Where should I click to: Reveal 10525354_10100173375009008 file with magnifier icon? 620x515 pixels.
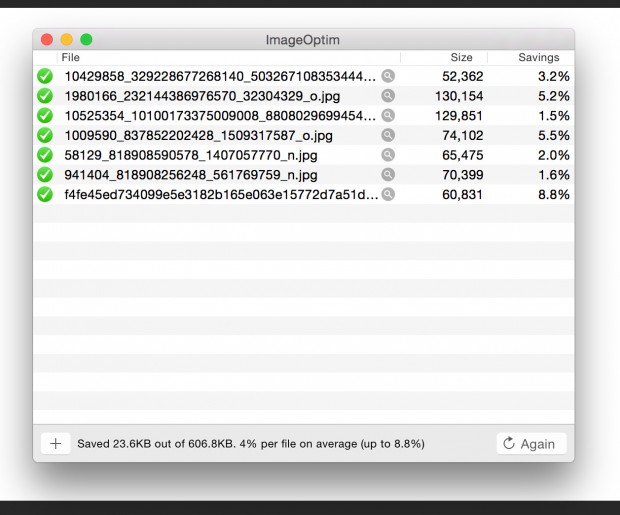coord(388,115)
